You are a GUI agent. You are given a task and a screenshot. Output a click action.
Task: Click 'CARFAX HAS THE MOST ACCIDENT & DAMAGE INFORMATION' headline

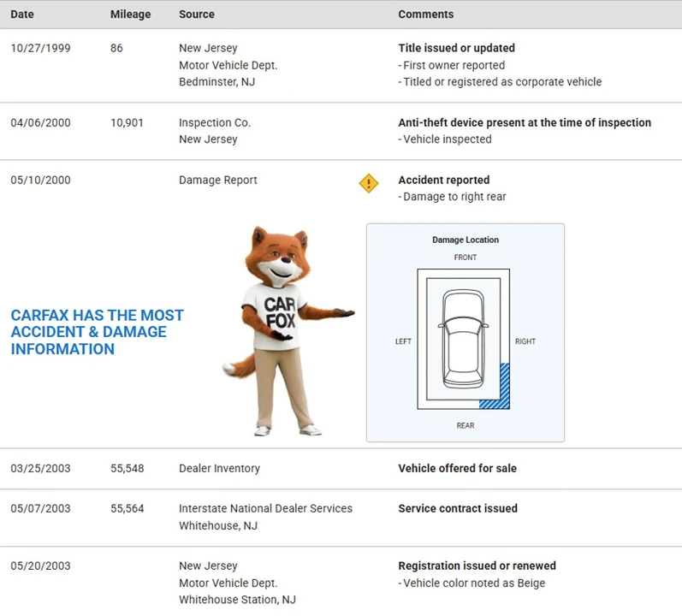click(97, 332)
